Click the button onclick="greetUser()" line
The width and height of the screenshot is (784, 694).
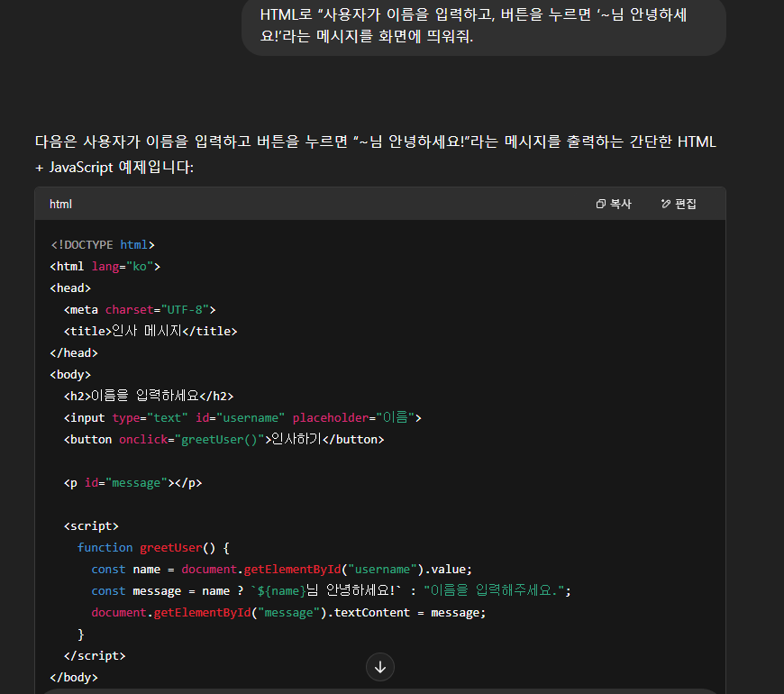(224, 439)
